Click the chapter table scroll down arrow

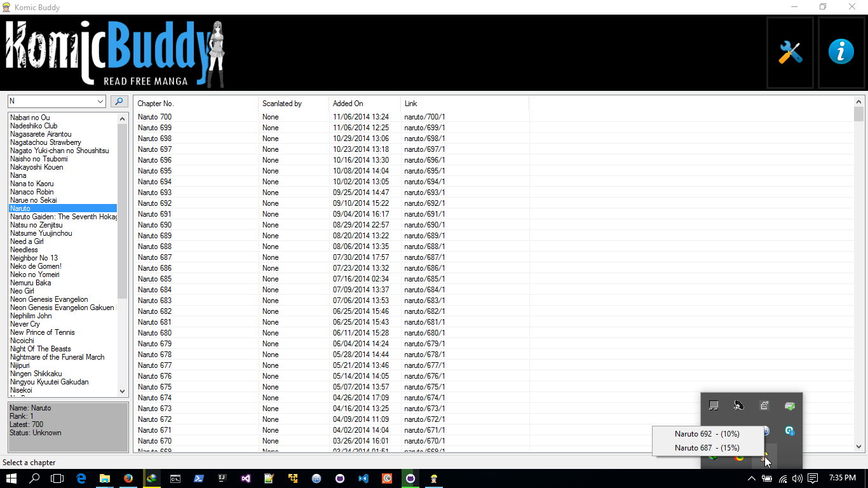859,447
